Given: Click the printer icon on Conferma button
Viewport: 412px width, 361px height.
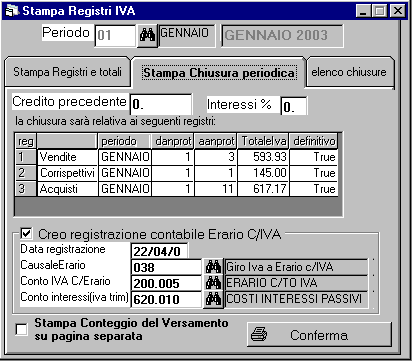Looking at the screenshot, I should (259, 334).
